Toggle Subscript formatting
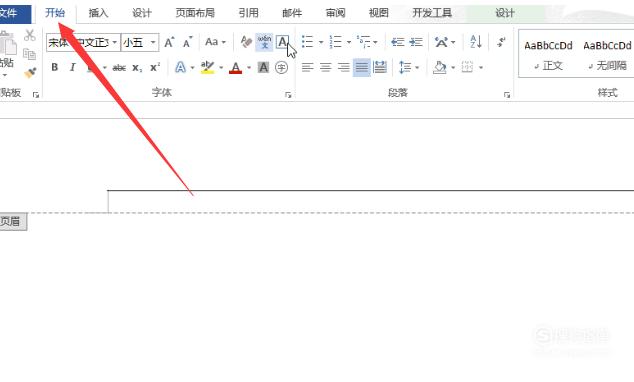This screenshot has width=634, height=382. coord(137,68)
